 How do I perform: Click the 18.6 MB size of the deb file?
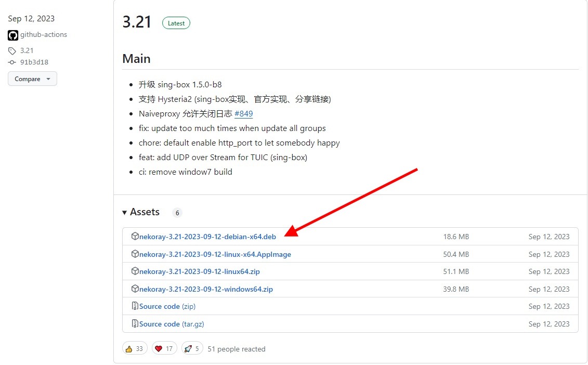456,237
